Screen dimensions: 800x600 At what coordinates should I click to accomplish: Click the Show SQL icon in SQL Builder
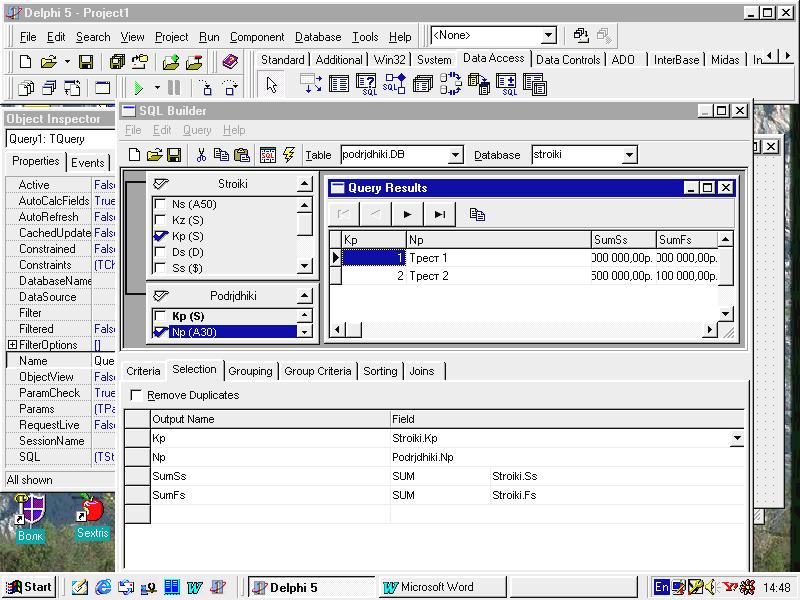(x=268, y=155)
